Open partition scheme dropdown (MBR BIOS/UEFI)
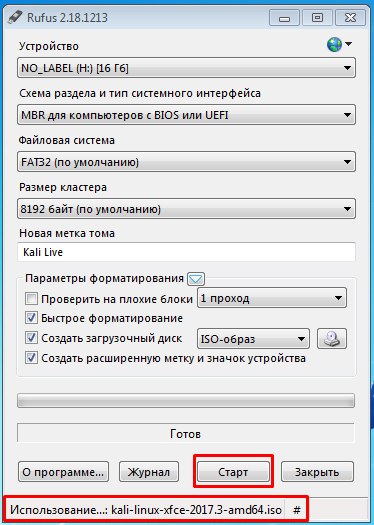 coord(186,115)
